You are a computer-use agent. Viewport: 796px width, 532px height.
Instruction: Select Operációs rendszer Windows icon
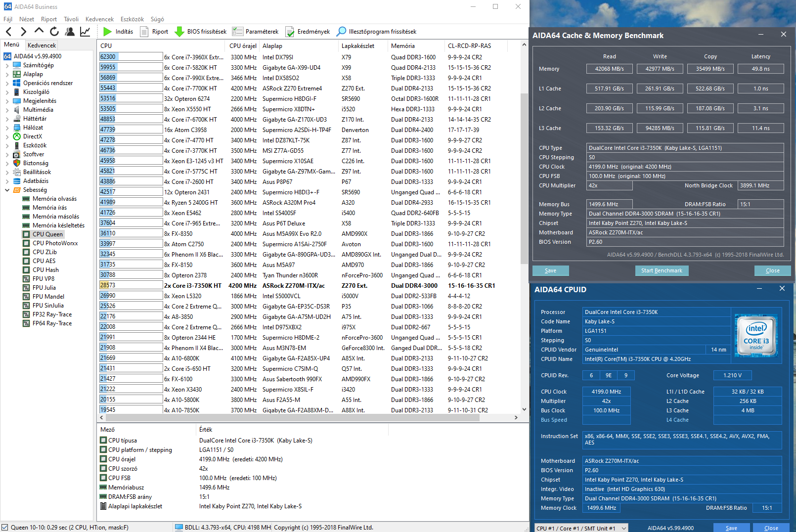[17, 83]
